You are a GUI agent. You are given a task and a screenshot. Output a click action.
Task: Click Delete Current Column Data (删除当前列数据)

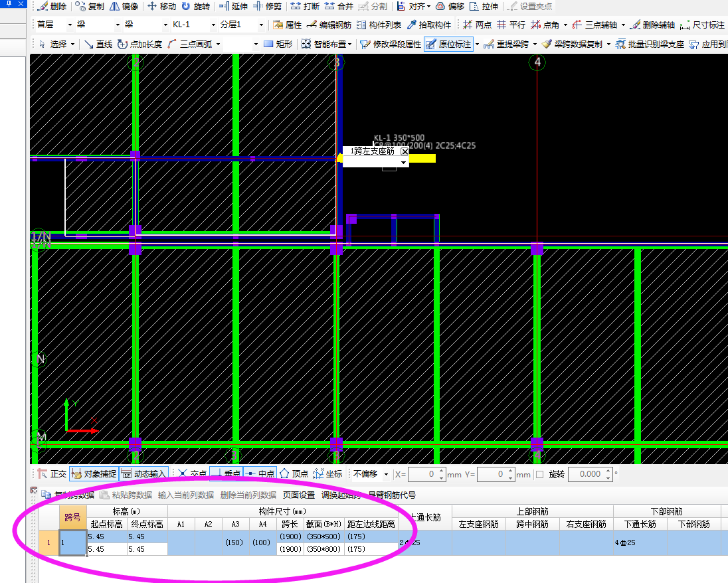click(x=248, y=495)
